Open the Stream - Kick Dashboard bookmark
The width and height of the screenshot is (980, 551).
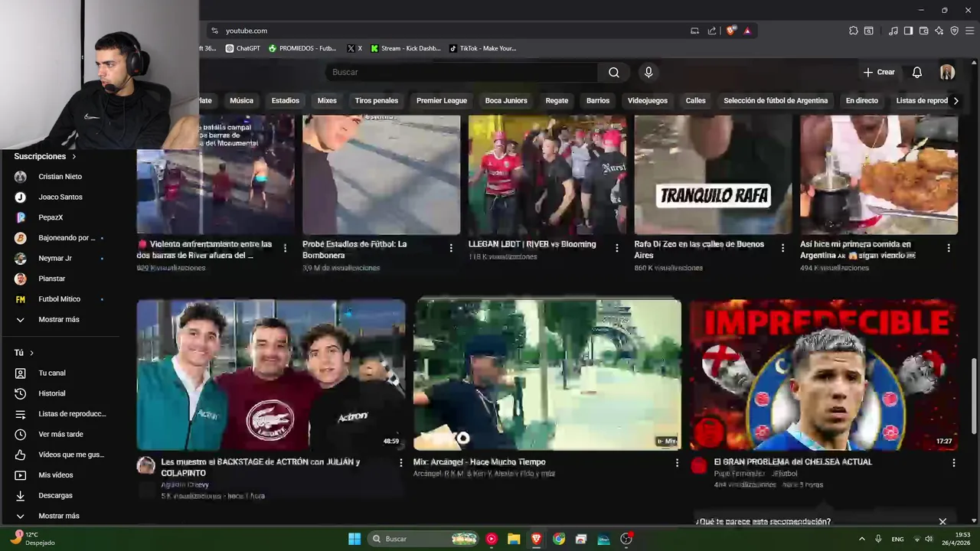tap(406, 48)
